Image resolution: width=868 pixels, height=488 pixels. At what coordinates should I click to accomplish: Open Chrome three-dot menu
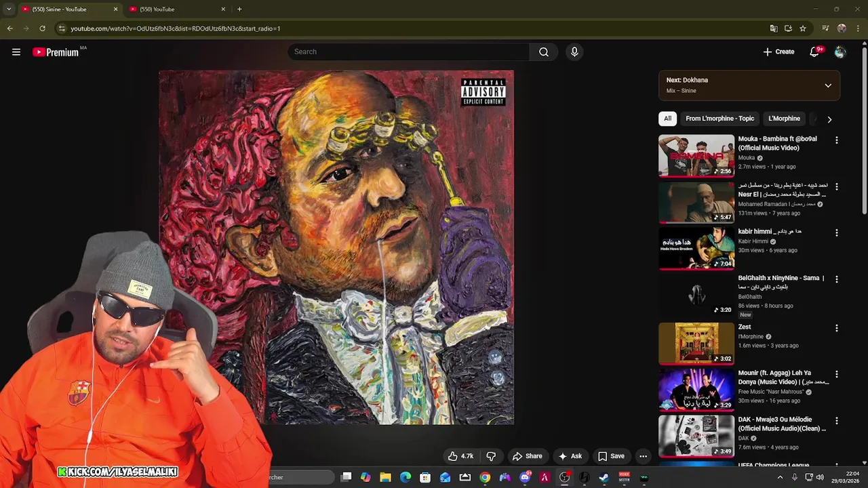(x=856, y=28)
